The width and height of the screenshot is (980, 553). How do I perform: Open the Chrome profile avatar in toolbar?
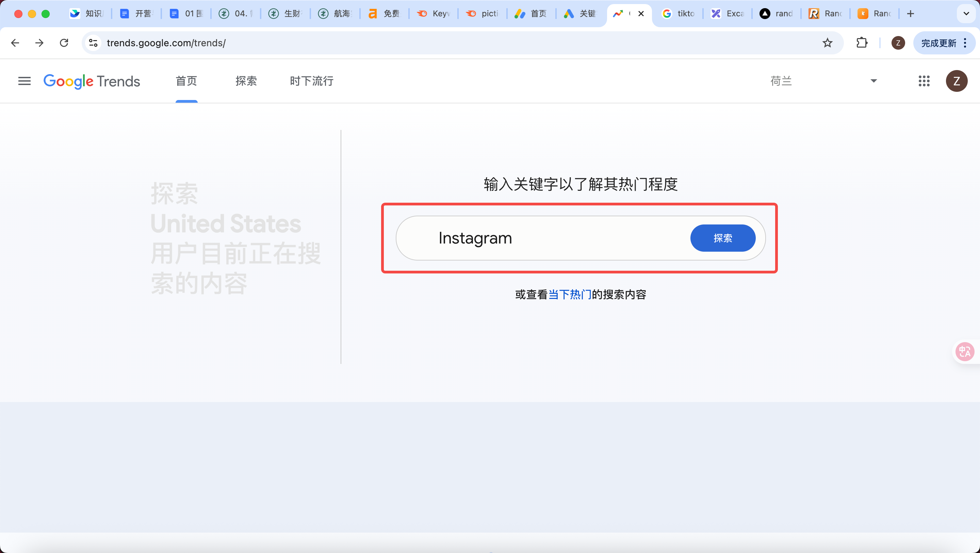[898, 43]
